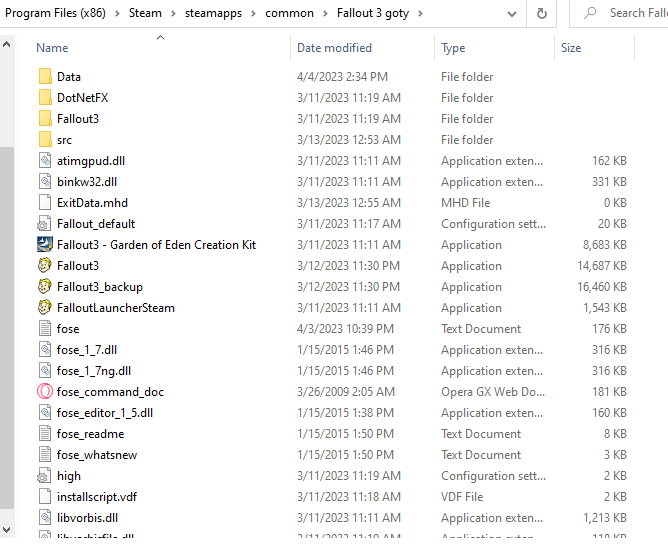Click Opera GX Web Do... type cell

[493, 392]
